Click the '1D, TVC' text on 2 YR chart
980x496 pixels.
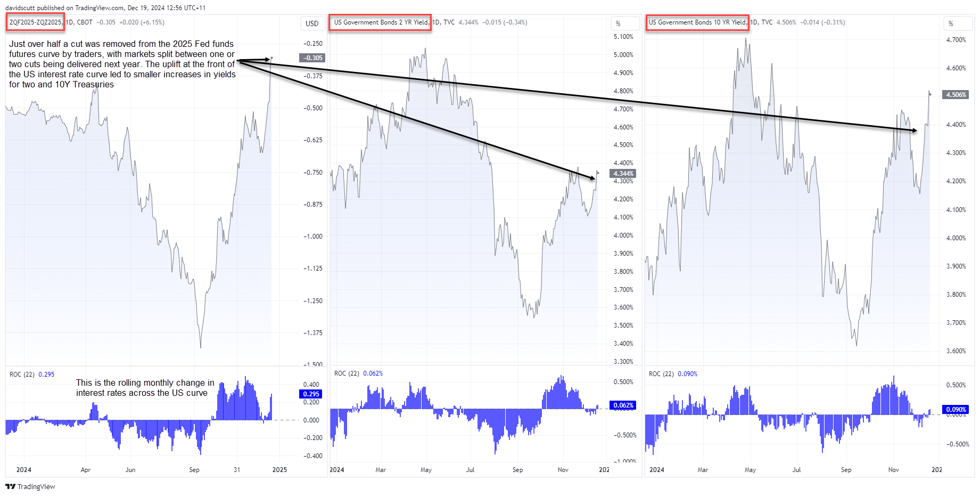pos(443,22)
